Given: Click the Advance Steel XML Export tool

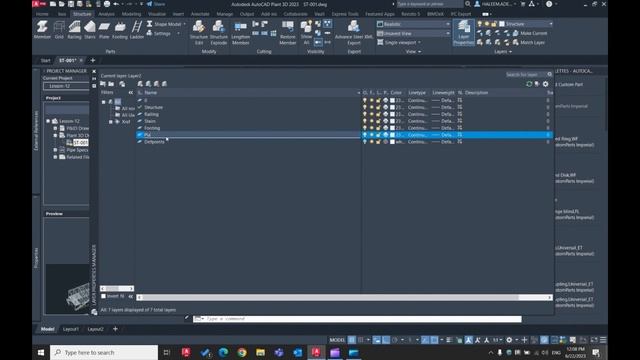Looking at the screenshot, I should [354, 32].
